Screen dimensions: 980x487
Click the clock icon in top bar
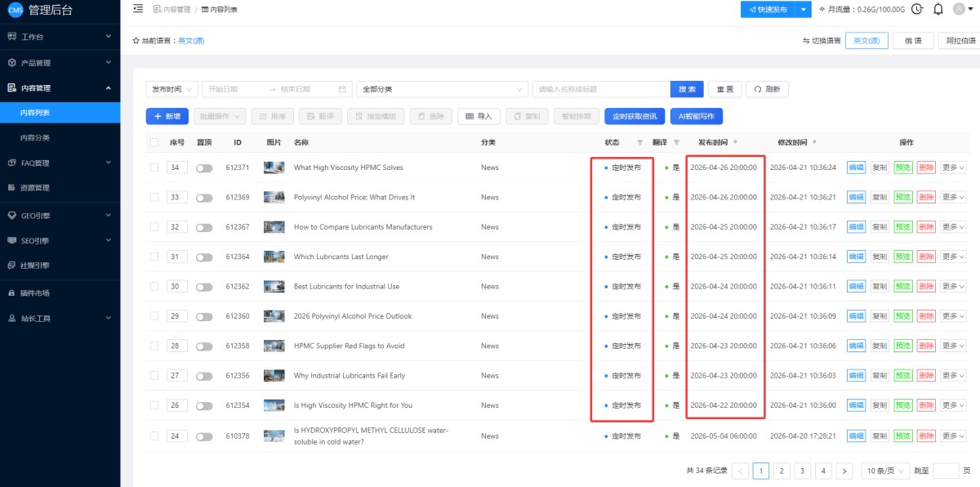pyautogui.click(x=917, y=9)
